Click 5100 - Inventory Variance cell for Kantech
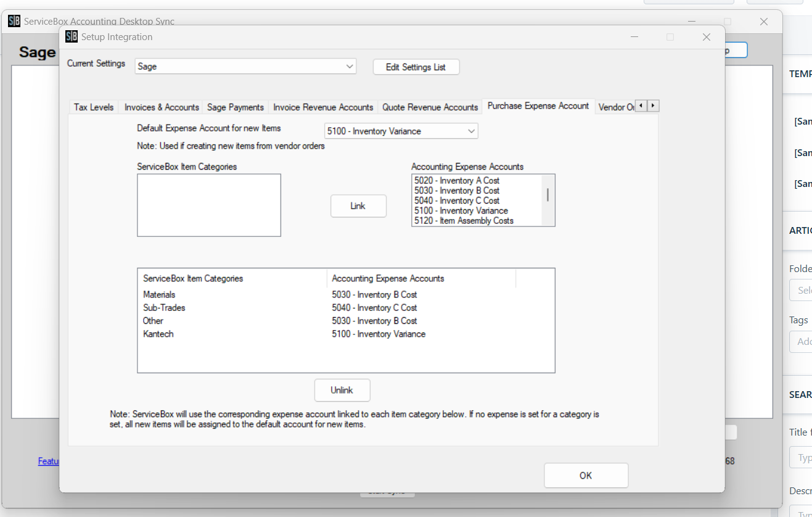Image resolution: width=812 pixels, height=517 pixels. 379,334
